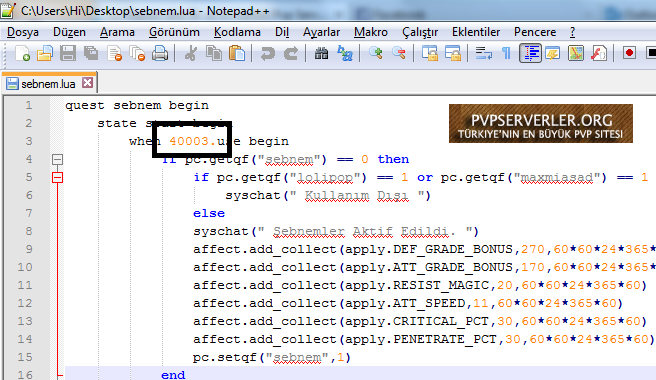Collapse the red fold at line 5

tap(57, 177)
